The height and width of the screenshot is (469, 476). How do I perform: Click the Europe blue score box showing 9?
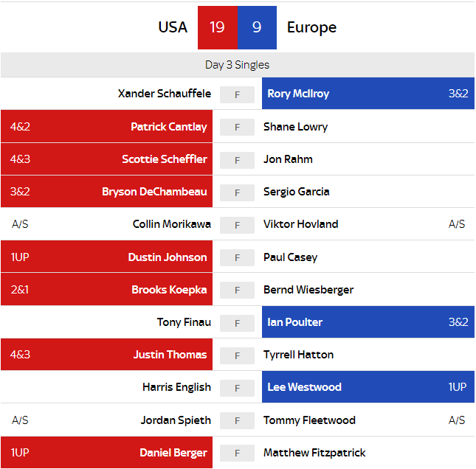point(257,27)
